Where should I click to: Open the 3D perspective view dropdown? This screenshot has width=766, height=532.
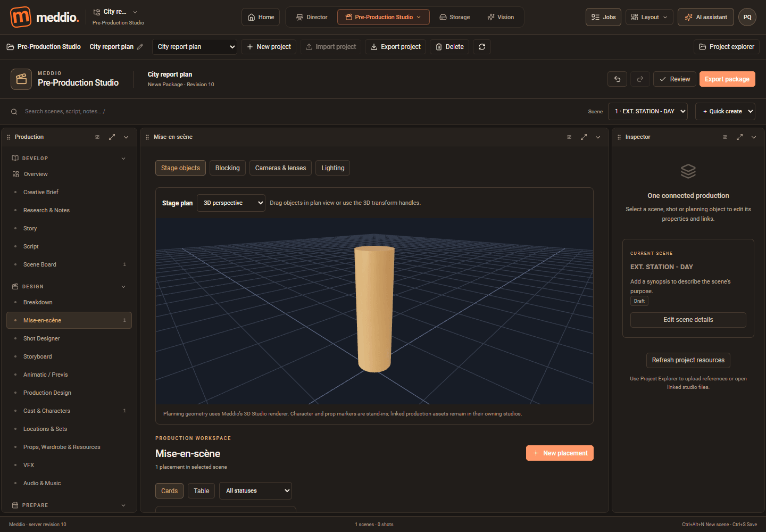[231, 203]
